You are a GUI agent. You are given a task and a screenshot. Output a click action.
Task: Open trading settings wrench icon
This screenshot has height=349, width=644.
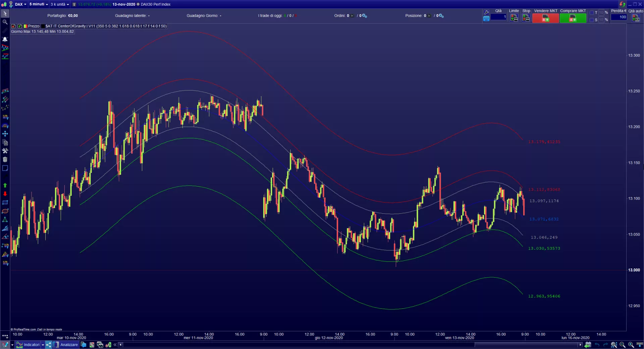coord(486,13)
